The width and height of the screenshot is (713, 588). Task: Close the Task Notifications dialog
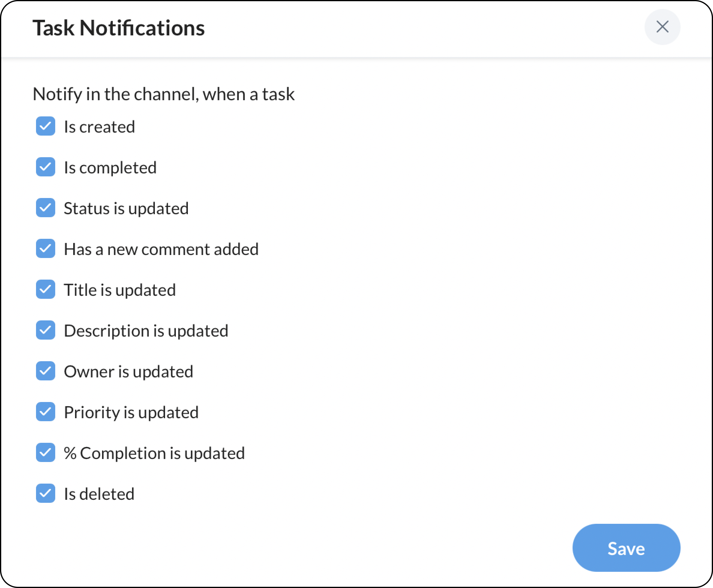(662, 27)
